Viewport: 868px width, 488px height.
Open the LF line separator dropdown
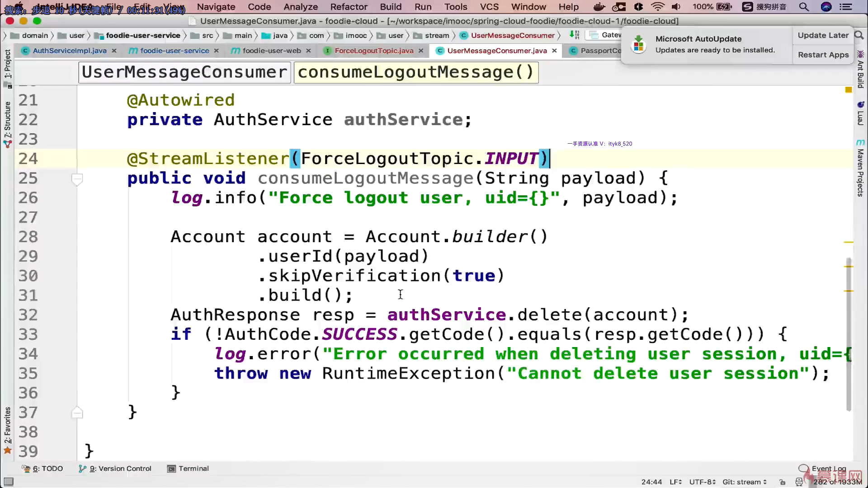[675, 482]
